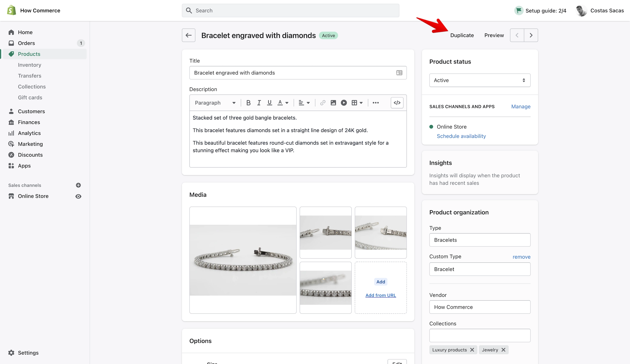This screenshot has height=364, width=630.
Task: Click the Apps grid icon
Action: click(x=11, y=166)
